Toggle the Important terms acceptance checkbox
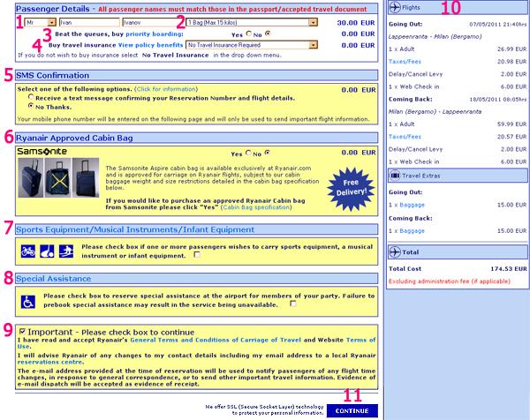 [22, 331]
